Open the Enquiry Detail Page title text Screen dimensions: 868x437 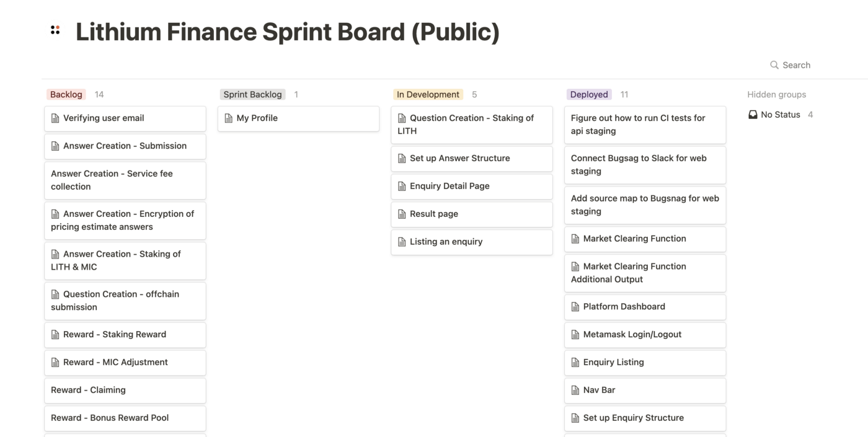[x=449, y=186]
